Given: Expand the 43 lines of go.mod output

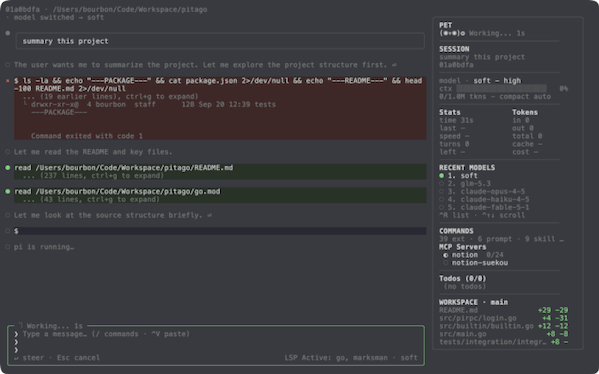Looking at the screenshot, I should click(x=91, y=199).
